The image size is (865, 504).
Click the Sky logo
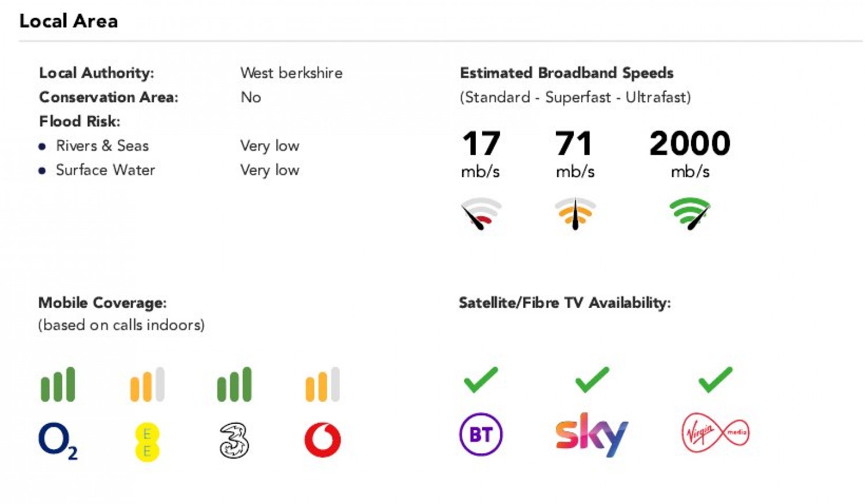click(x=591, y=434)
